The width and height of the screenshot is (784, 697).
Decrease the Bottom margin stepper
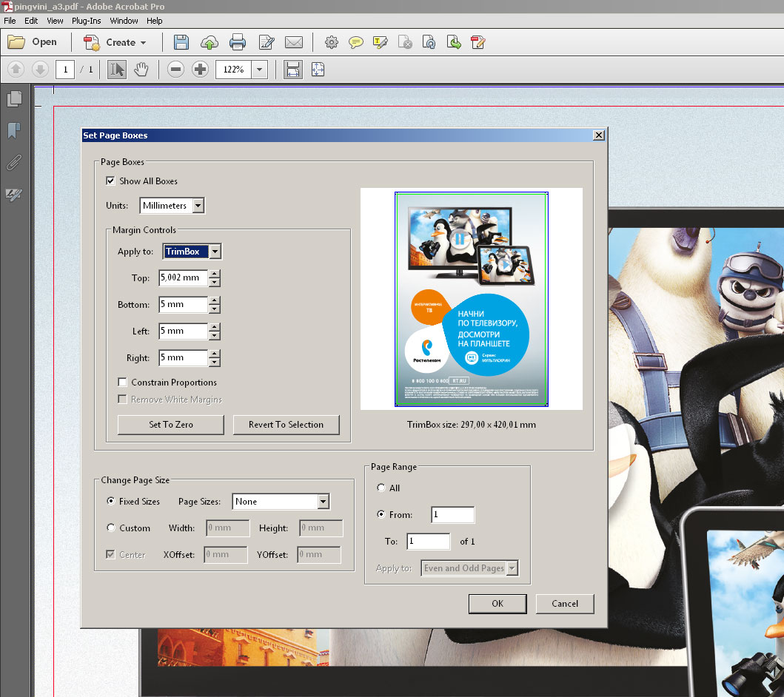tap(215, 309)
